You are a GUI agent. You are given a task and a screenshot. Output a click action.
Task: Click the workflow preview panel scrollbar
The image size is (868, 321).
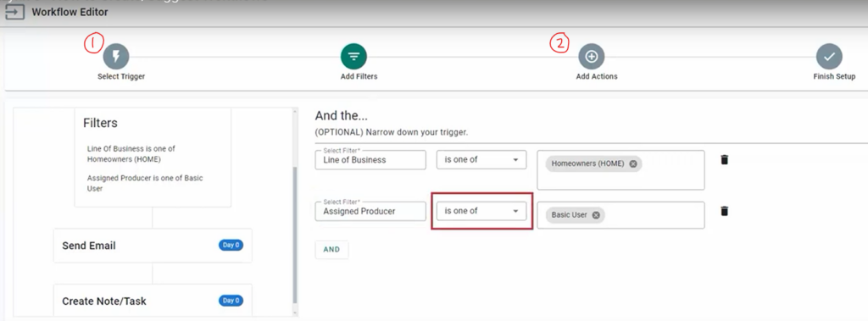(x=294, y=235)
